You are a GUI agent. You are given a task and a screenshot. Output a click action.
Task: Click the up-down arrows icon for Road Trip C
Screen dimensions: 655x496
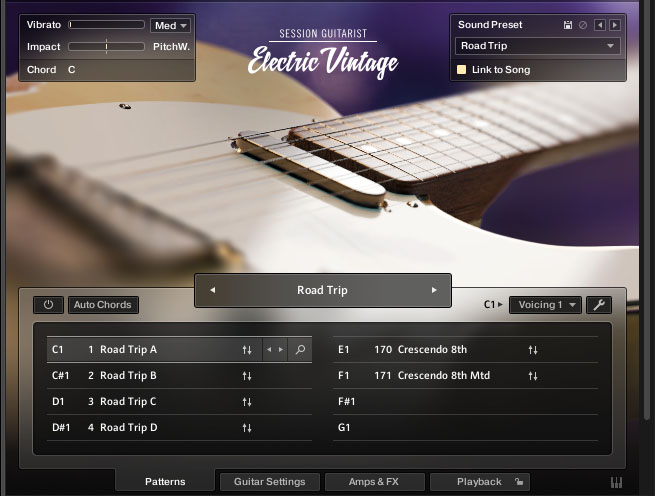pos(247,402)
